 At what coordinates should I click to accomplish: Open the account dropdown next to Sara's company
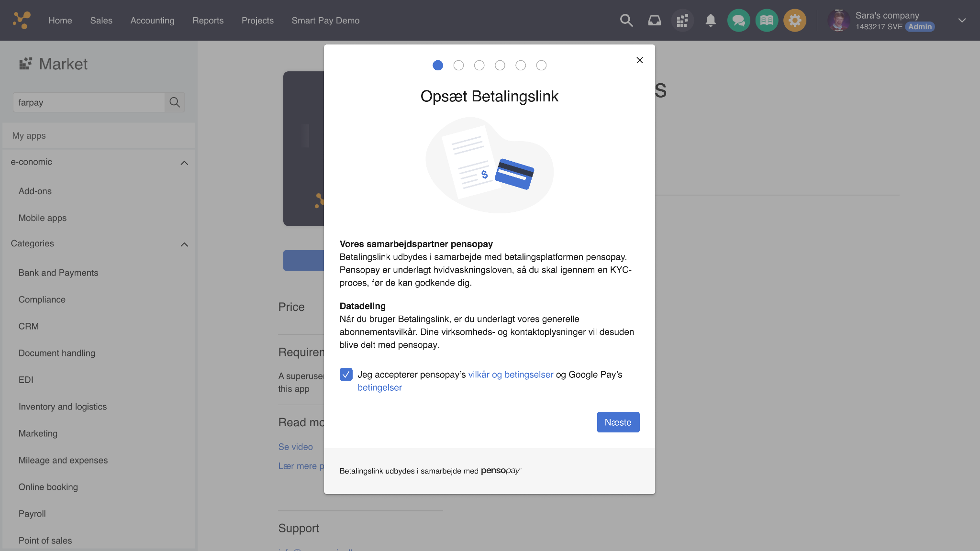(962, 21)
